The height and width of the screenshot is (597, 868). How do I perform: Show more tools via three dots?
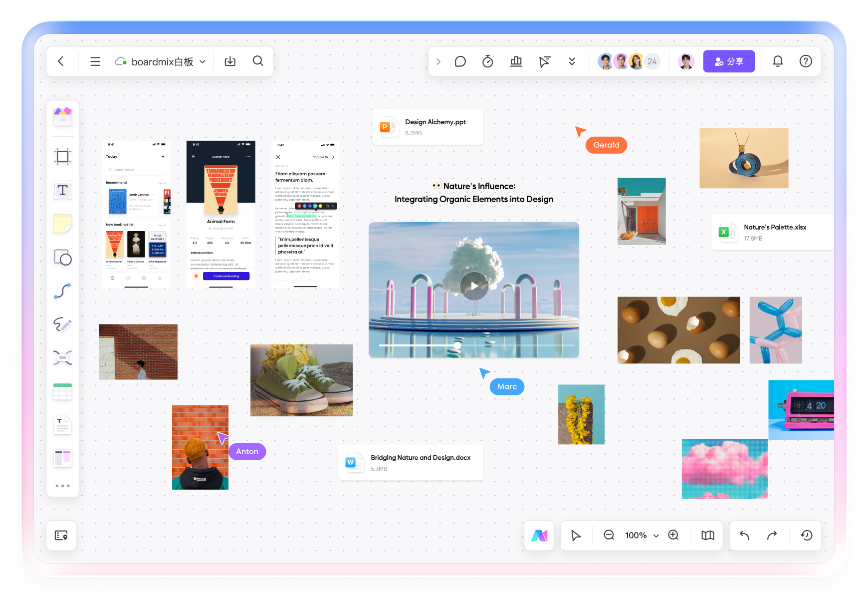pyautogui.click(x=62, y=486)
